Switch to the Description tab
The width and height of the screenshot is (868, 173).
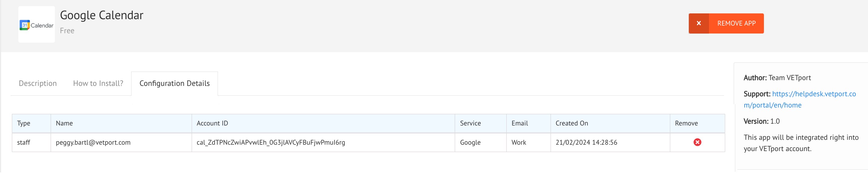[x=38, y=83]
